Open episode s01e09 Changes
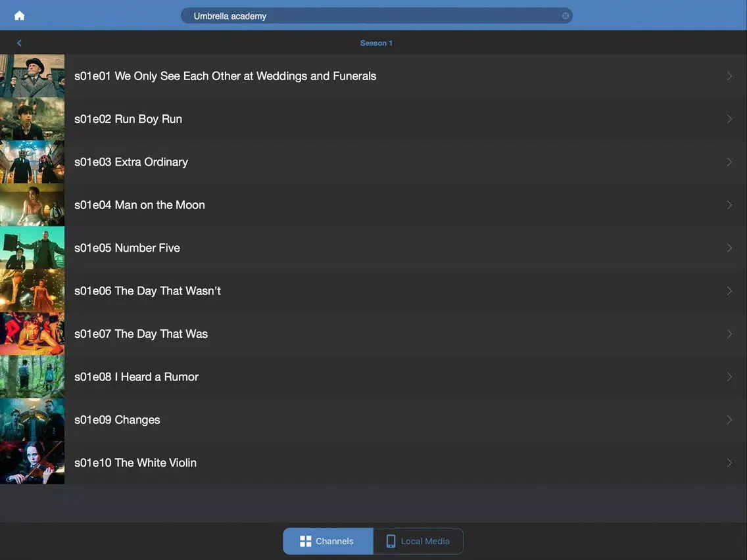 [373, 419]
